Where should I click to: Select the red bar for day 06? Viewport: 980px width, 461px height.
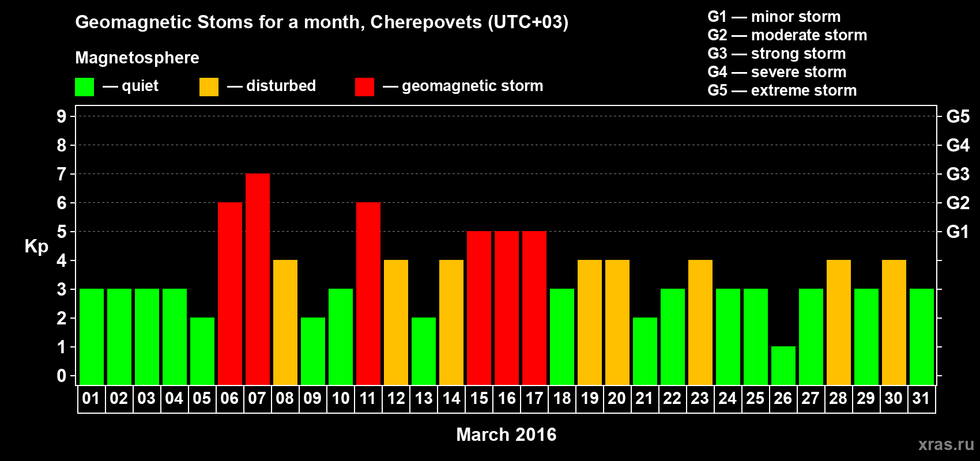point(230,294)
